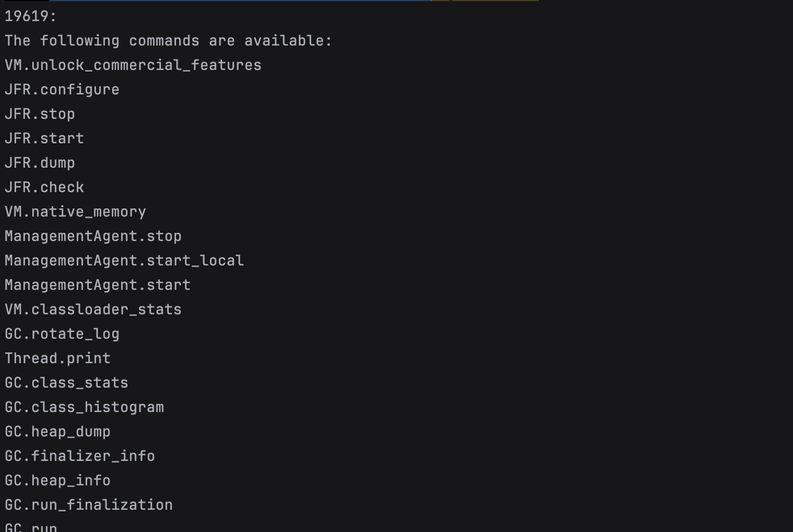This screenshot has height=532, width=793.
Task: Click on GC.finalizer_info text
Action: pyautogui.click(x=79, y=456)
